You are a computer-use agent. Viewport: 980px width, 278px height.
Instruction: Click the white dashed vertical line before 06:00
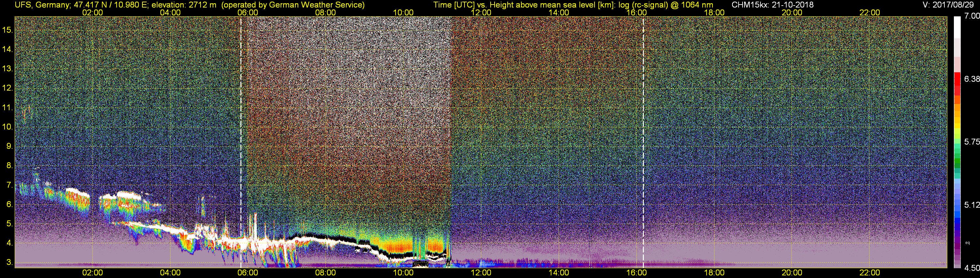pyautogui.click(x=241, y=142)
